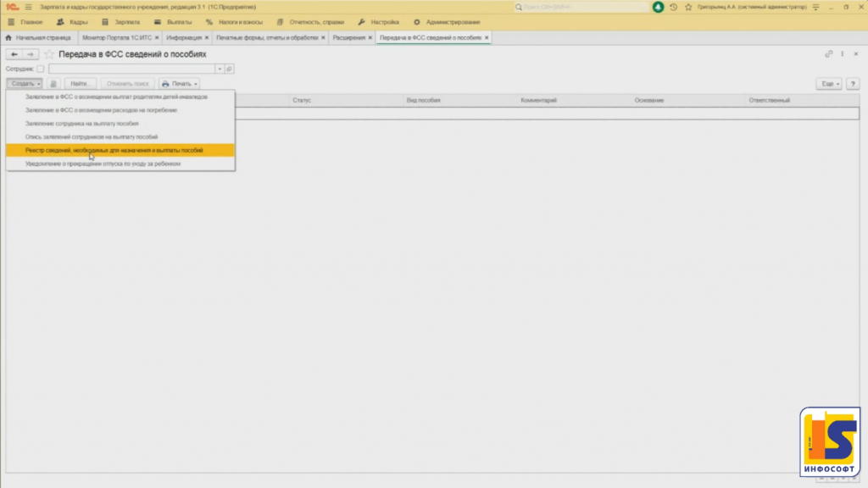
Task: Open the hamburger main menu icon
Action: click(28, 7)
